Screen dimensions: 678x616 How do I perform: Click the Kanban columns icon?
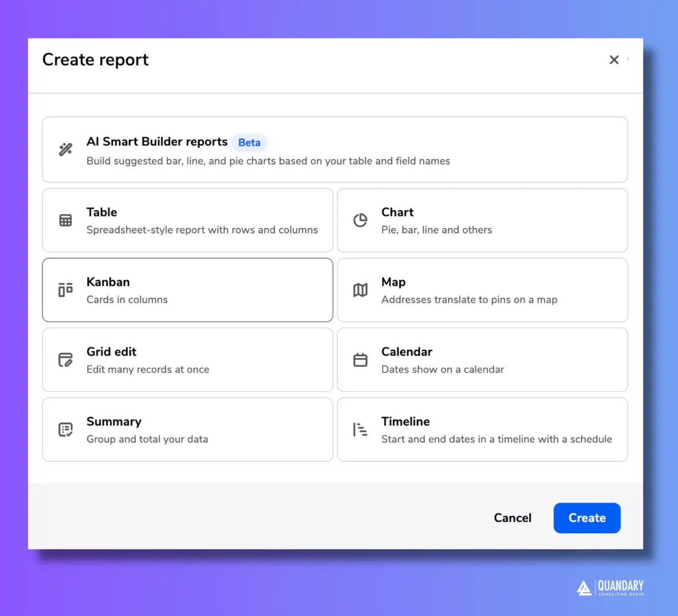(x=66, y=289)
